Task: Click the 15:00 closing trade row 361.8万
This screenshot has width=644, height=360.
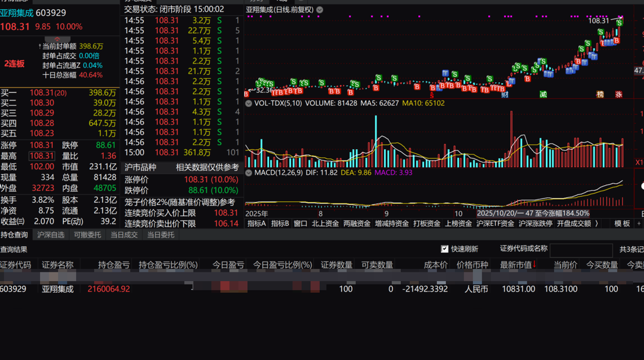Action: point(182,153)
